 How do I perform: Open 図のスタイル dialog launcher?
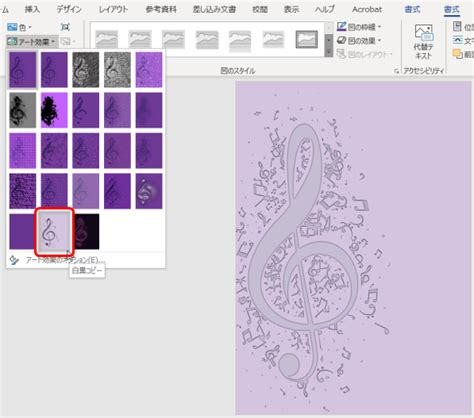(396, 71)
